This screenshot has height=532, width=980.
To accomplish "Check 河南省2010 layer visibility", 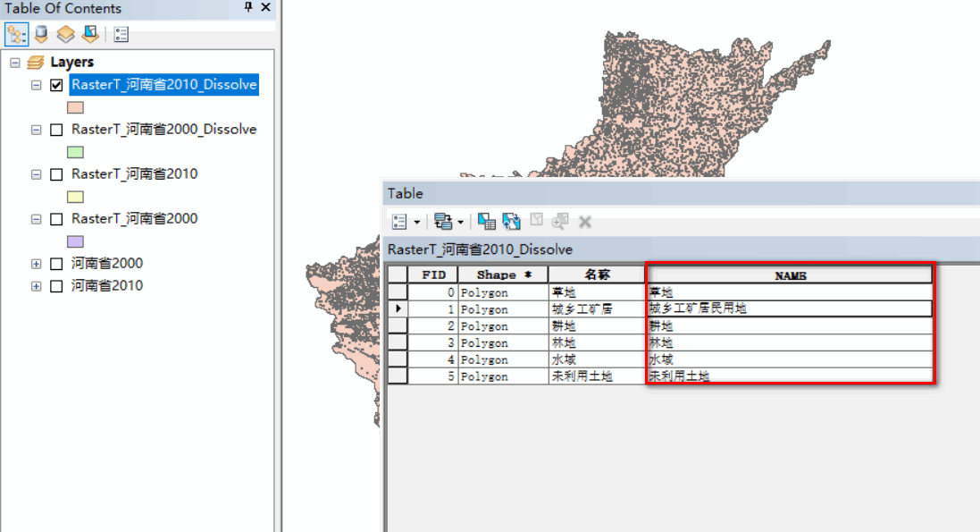I will pyautogui.click(x=56, y=286).
